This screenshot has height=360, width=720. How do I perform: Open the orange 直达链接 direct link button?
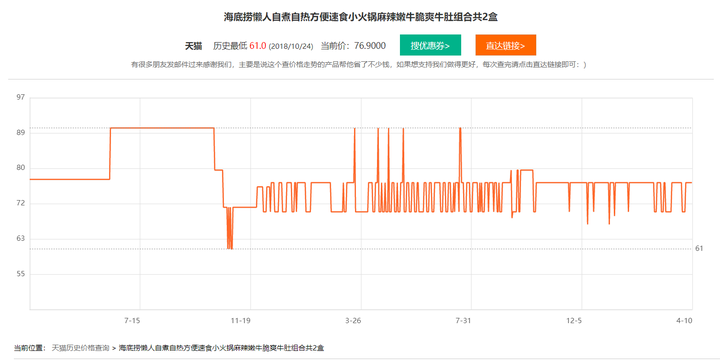506,45
